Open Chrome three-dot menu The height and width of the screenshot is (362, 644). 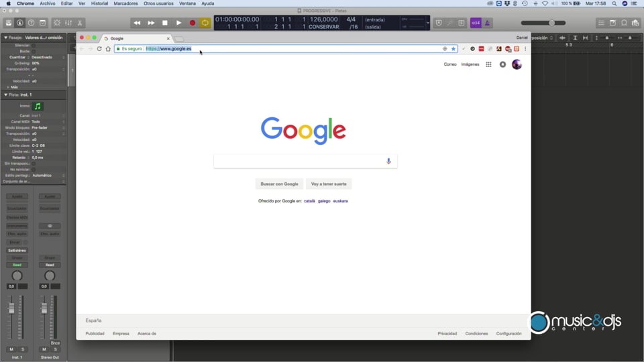[x=525, y=49]
